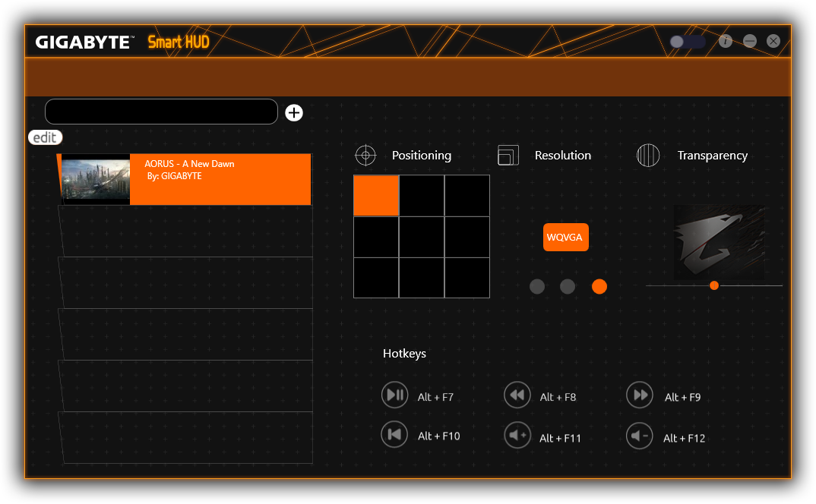This screenshot has height=504, width=816.
Task: Click the Alt + F11 hotkey text
Action: (560, 439)
